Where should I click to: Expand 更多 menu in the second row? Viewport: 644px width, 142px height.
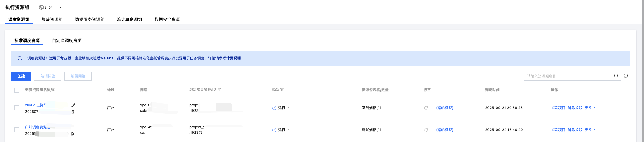tap(591, 130)
